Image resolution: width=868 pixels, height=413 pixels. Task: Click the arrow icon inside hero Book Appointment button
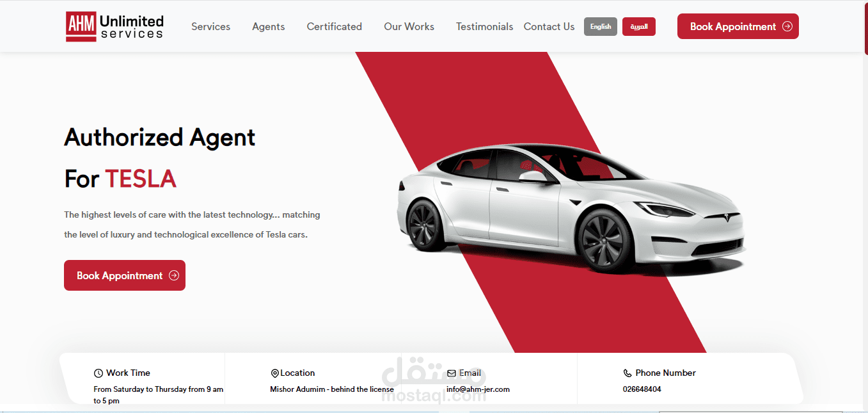(x=174, y=275)
